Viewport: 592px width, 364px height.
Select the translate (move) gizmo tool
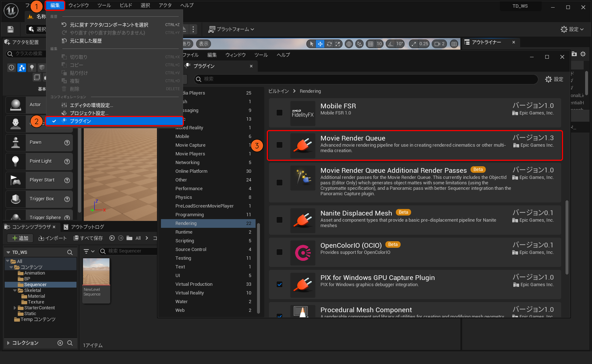tap(320, 44)
